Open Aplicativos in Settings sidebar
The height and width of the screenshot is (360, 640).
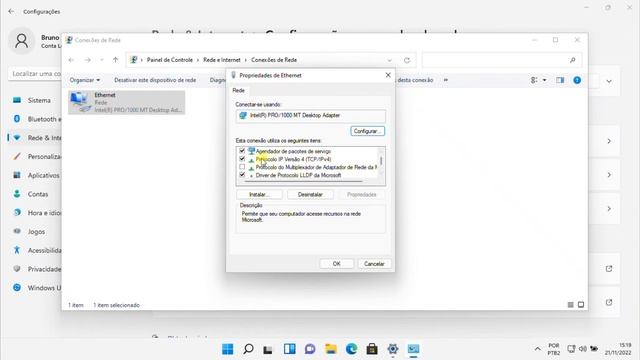coord(35,175)
